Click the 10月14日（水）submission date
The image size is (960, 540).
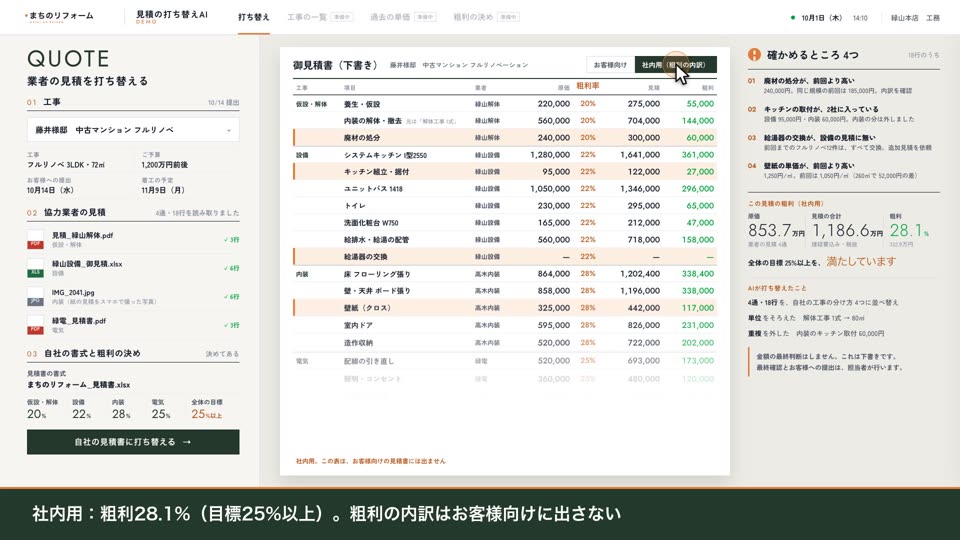tap(50, 190)
